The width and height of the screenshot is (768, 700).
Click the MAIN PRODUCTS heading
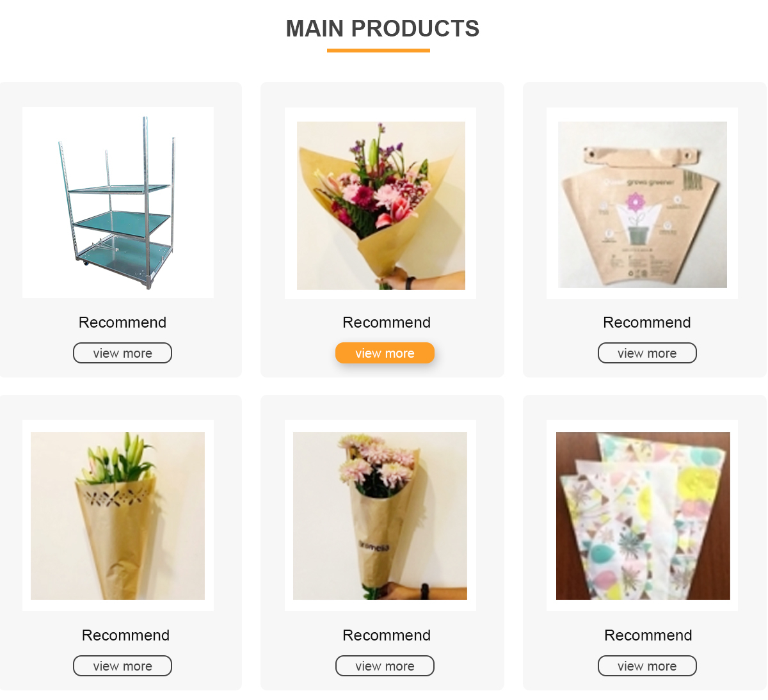click(383, 29)
